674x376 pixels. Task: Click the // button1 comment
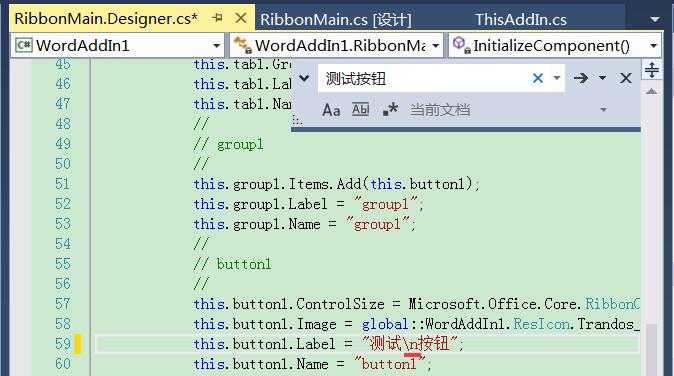click(x=233, y=264)
